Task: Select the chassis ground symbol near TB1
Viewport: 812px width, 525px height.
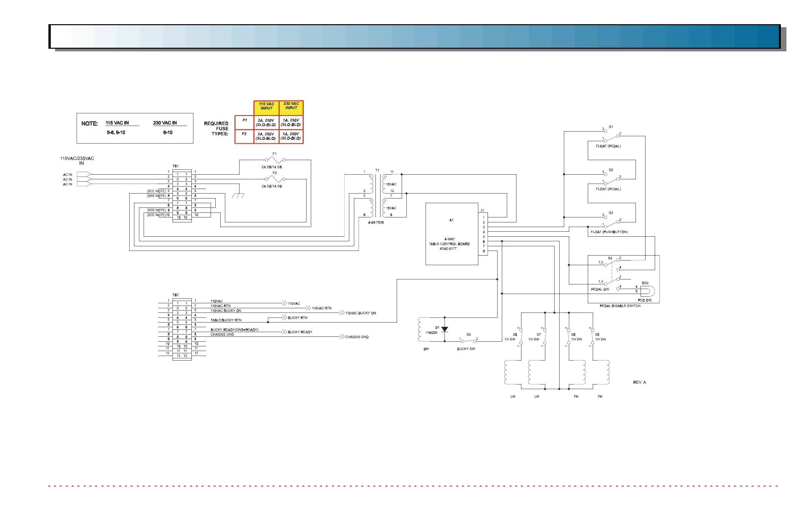Action: pos(238,195)
